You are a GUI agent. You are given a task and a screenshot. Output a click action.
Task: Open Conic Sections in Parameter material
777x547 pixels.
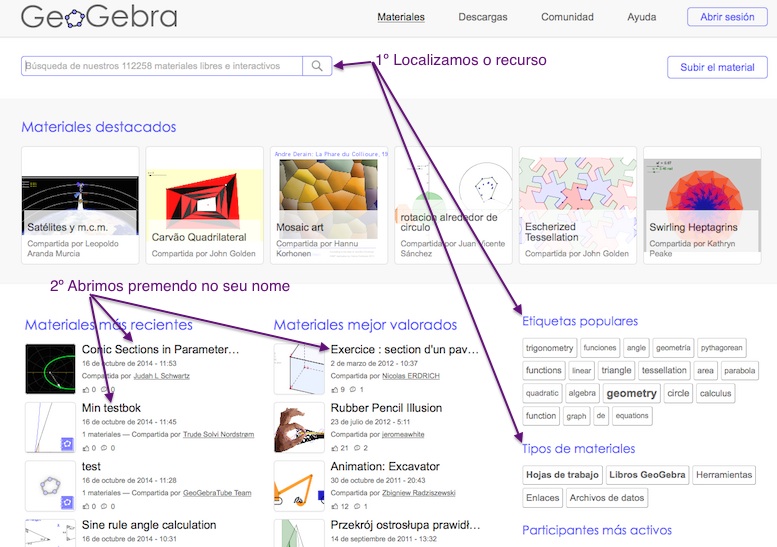(x=161, y=349)
